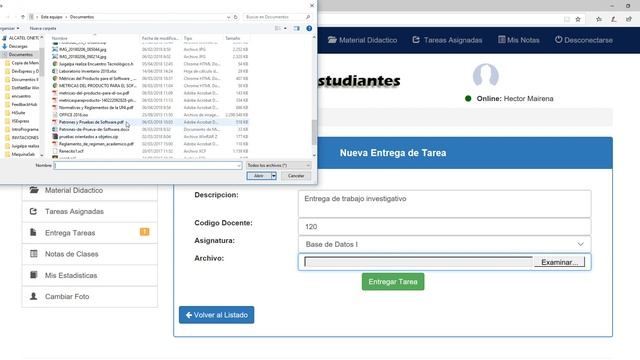This screenshot has width=640, height=360.
Task: Expand the change view dropdown in dialog toolbar
Action: pos(285,28)
